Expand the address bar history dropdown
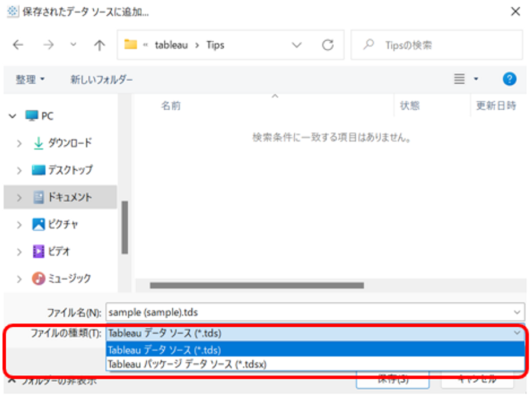 pyautogui.click(x=296, y=45)
